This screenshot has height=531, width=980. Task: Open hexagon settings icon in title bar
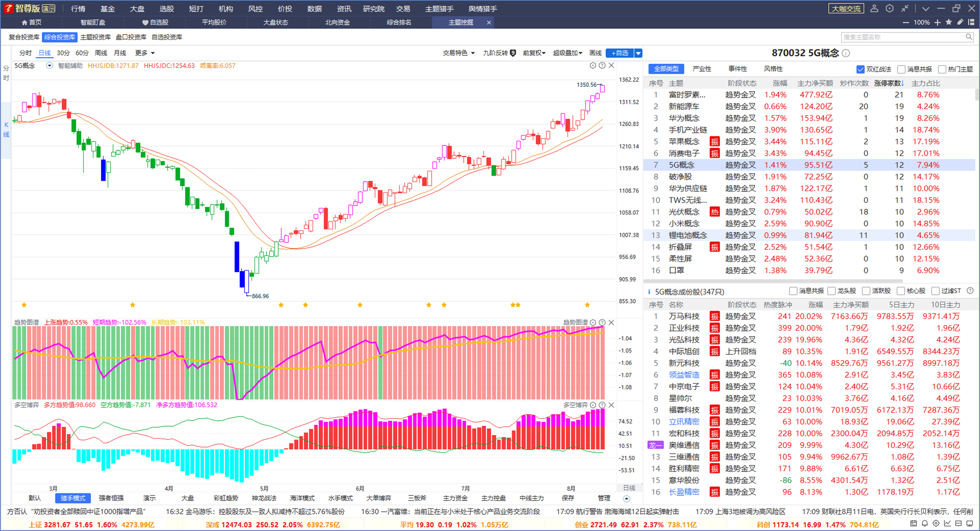[889, 8]
